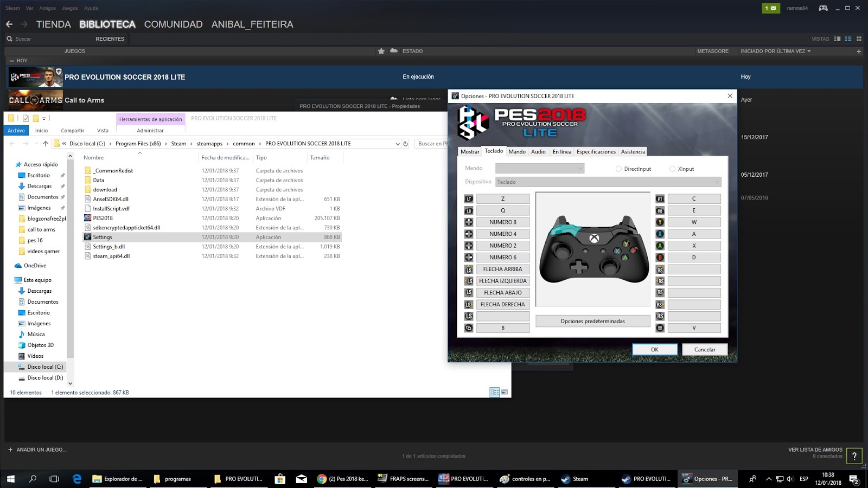Switch Explorer to large icons layout

(505, 393)
